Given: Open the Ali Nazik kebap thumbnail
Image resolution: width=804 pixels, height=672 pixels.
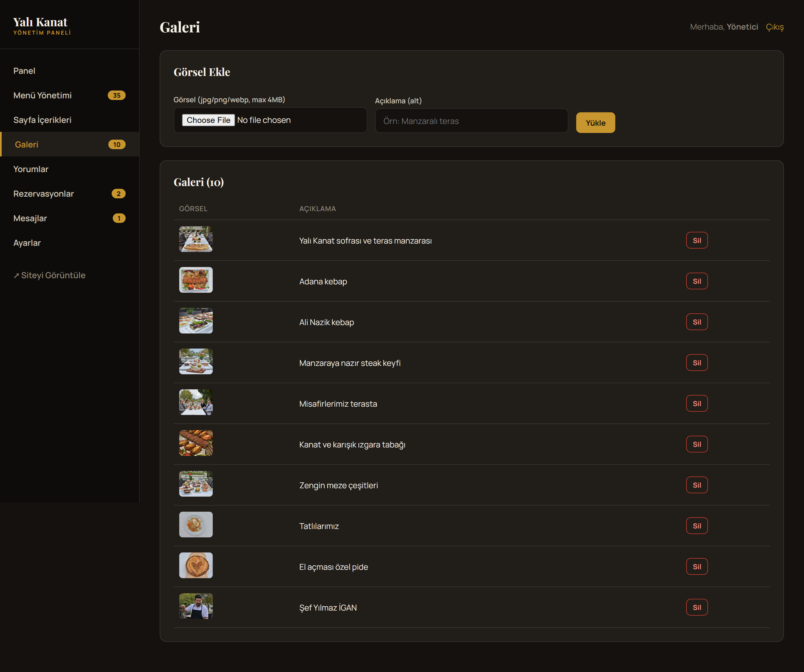Looking at the screenshot, I should (196, 321).
